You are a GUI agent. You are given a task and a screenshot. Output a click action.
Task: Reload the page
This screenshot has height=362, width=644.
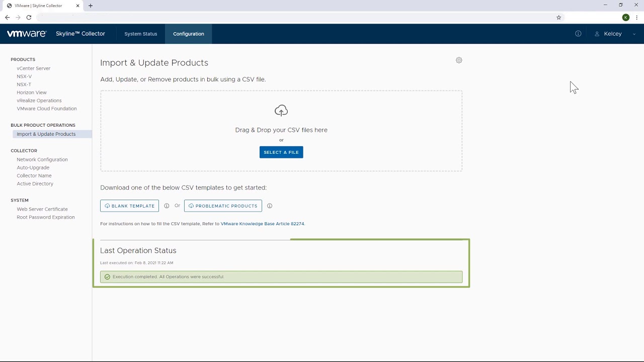click(x=29, y=18)
